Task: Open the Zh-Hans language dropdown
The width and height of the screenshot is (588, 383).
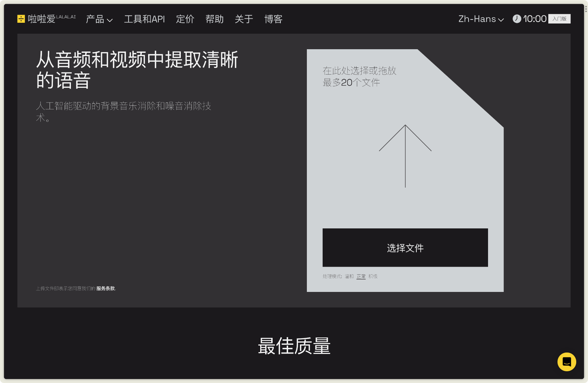Action: tap(481, 19)
